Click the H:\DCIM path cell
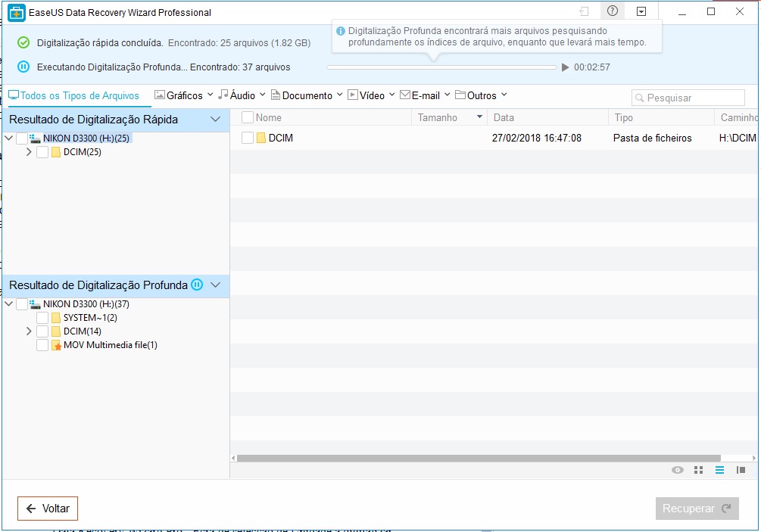Screen dimensions: 761x532 click(738, 138)
